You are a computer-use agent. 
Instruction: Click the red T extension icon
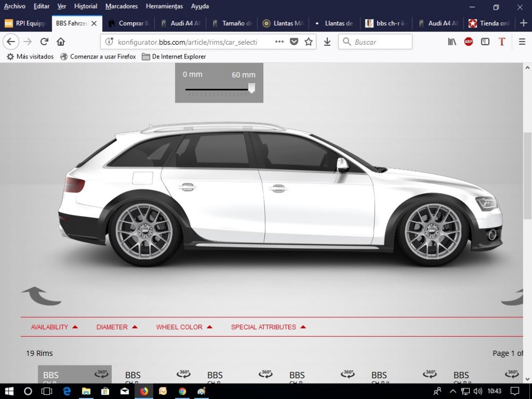tap(502, 41)
